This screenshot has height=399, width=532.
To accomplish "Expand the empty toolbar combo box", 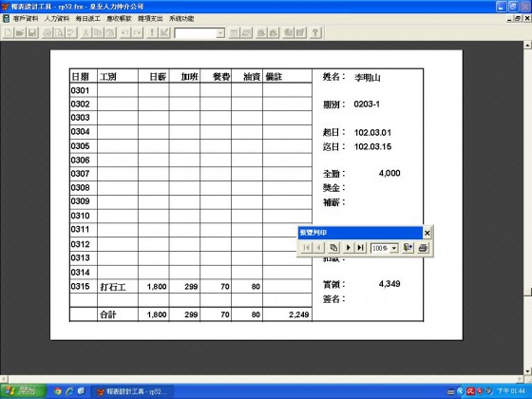I will [220, 33].
